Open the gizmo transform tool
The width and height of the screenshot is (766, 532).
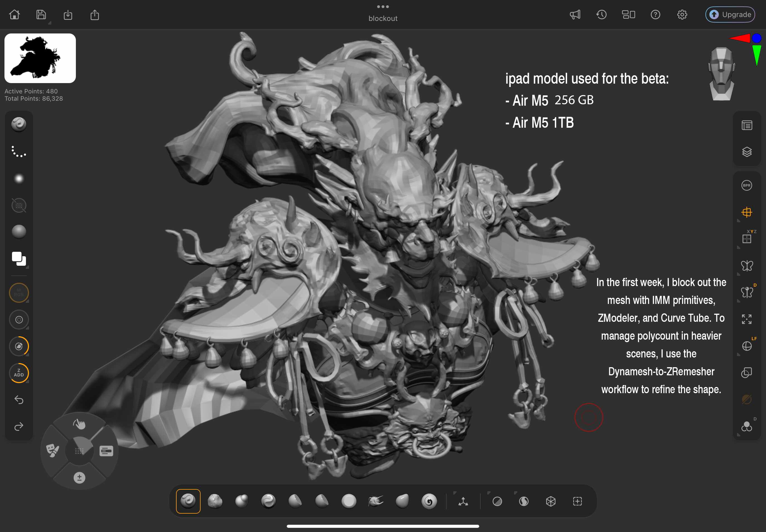click(x=463, y=501)
